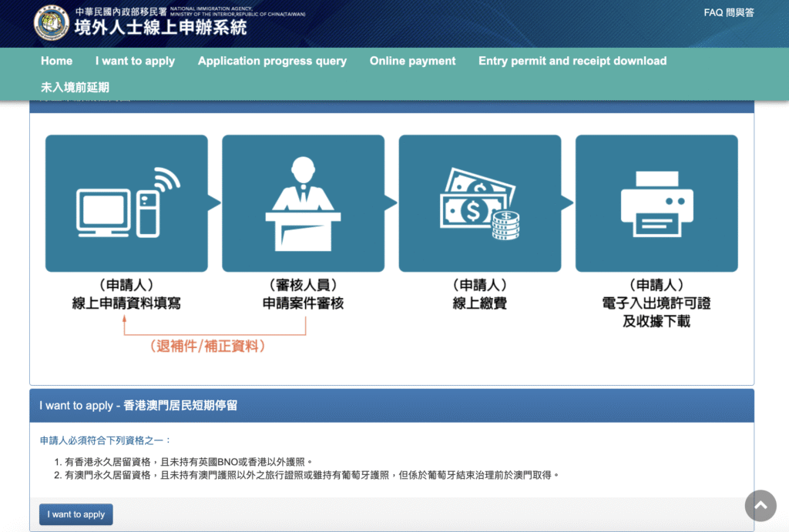The image size is (789, 532).
Task: Click the 境外人士線上申辦系統 site title
Action: coord(160,28)
